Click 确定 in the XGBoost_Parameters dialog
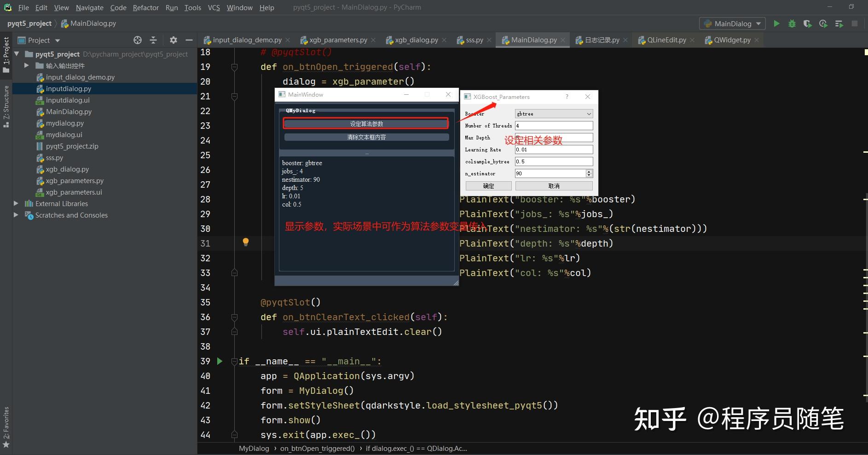The width and height of the screenshot is (868, 455). (x=488, y=185)
